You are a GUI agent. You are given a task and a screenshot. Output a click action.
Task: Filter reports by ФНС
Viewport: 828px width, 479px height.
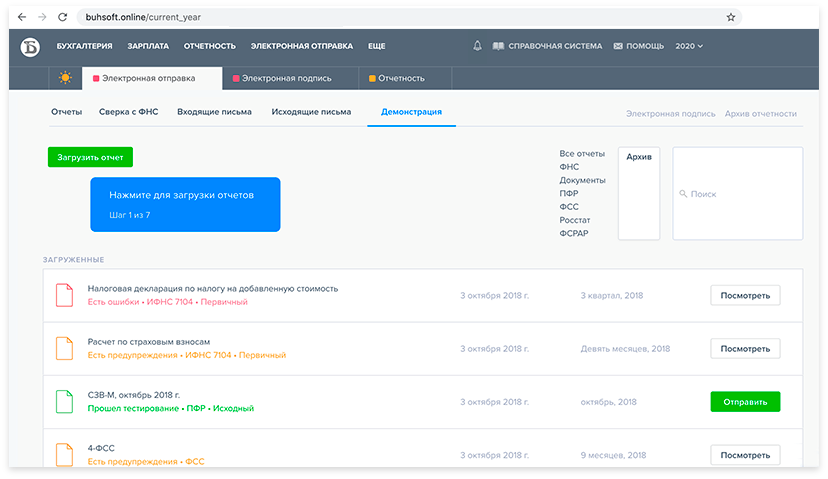(x=569, y=167)
